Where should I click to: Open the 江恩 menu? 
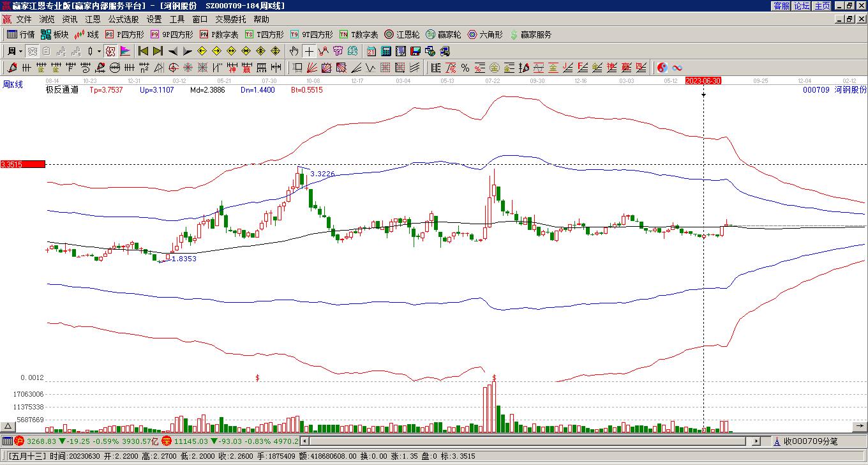point(93,20)
